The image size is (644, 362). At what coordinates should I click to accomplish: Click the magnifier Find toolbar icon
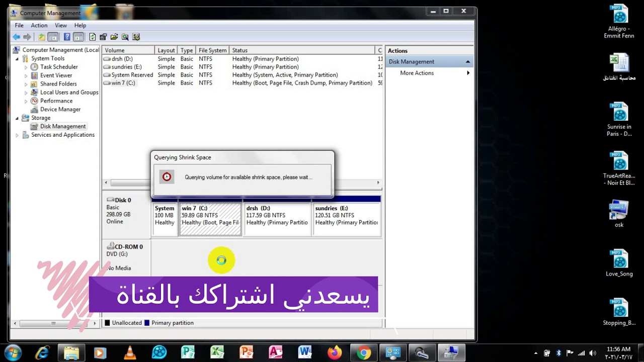click(x=125, y=37)
